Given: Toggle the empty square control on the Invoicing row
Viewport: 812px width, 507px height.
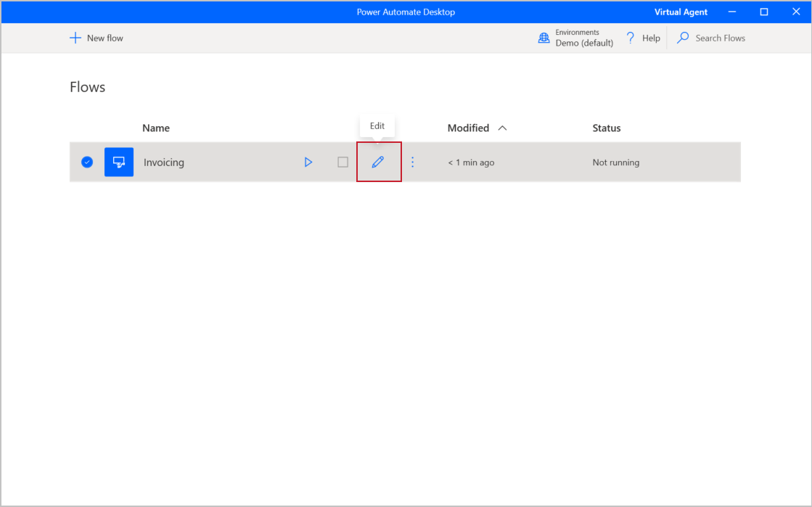Looking at the screenshot, I should (x=343, y=162).
